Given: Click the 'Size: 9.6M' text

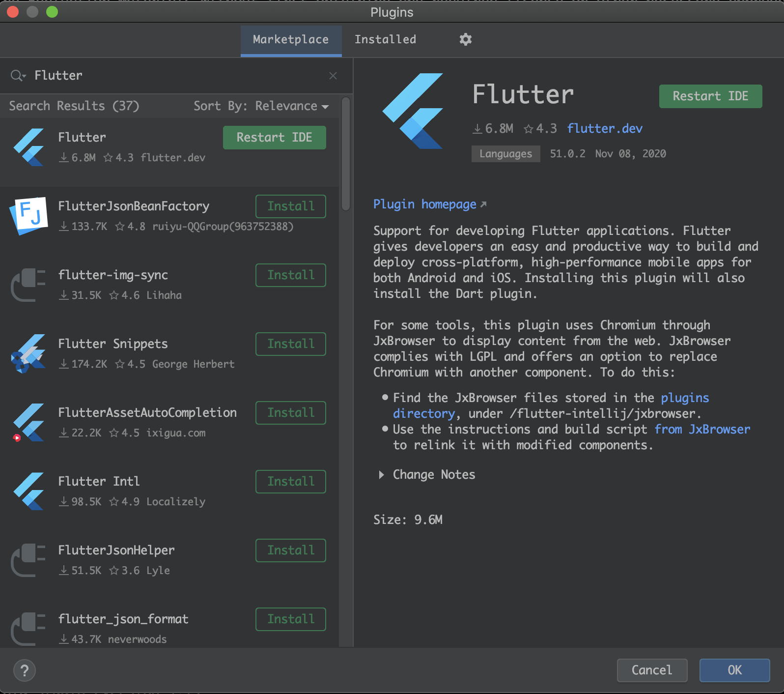Looking at the screenshot, I should coord(408,520).
